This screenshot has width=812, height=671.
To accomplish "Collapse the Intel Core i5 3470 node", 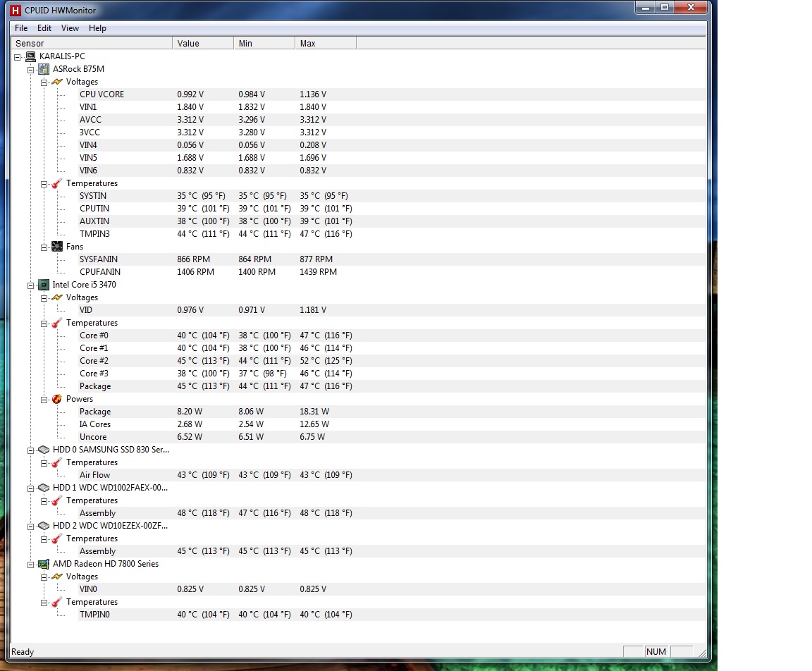I will (30, 285).
